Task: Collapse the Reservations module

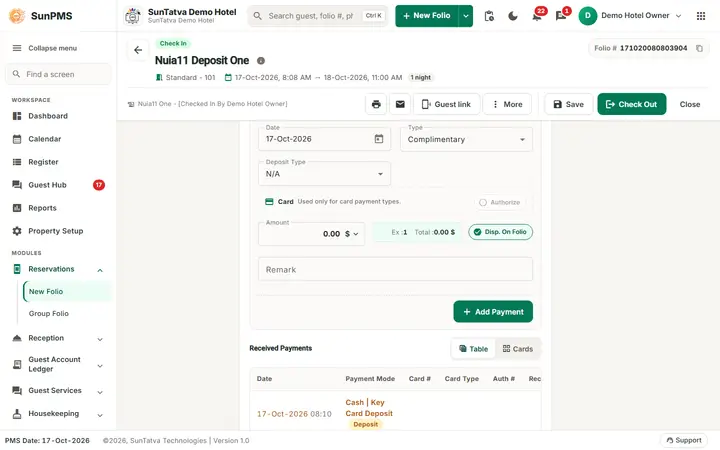Action: click(x=100, y=270)
